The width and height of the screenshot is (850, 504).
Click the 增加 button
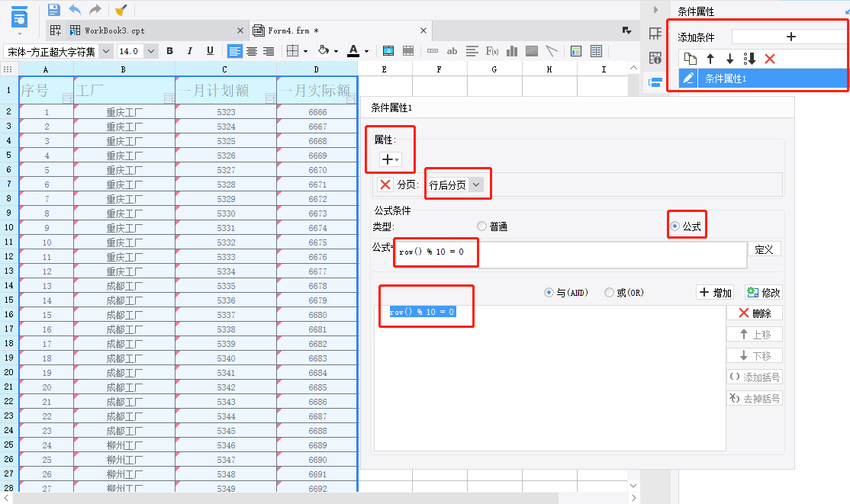[x=716, y=293]
